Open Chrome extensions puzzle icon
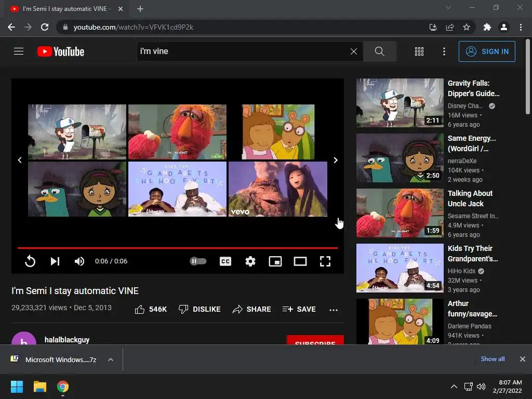Viewport: 532px width, 399px height. point(487,27)
